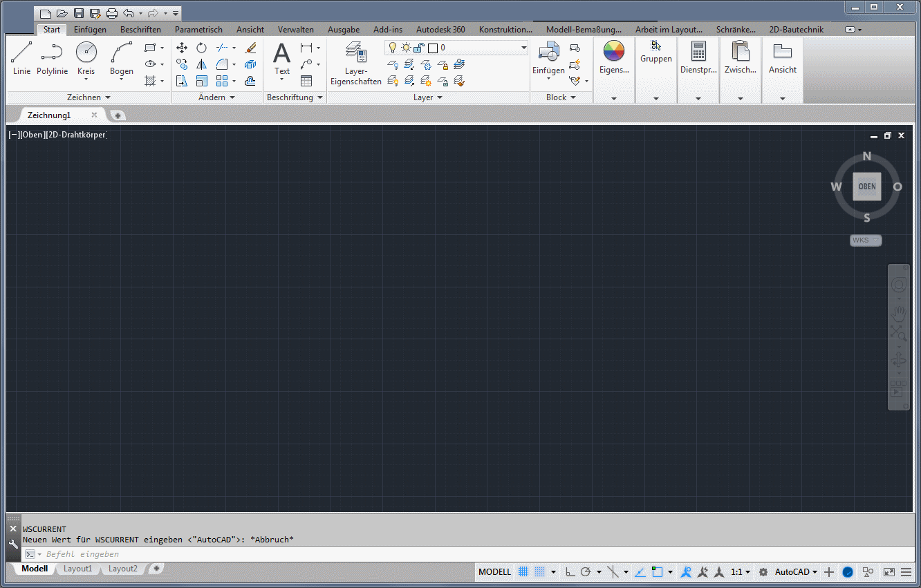Toggle clean screen icon in status bar
Screen dimensions: 921x588
click(x=889, y=572)
